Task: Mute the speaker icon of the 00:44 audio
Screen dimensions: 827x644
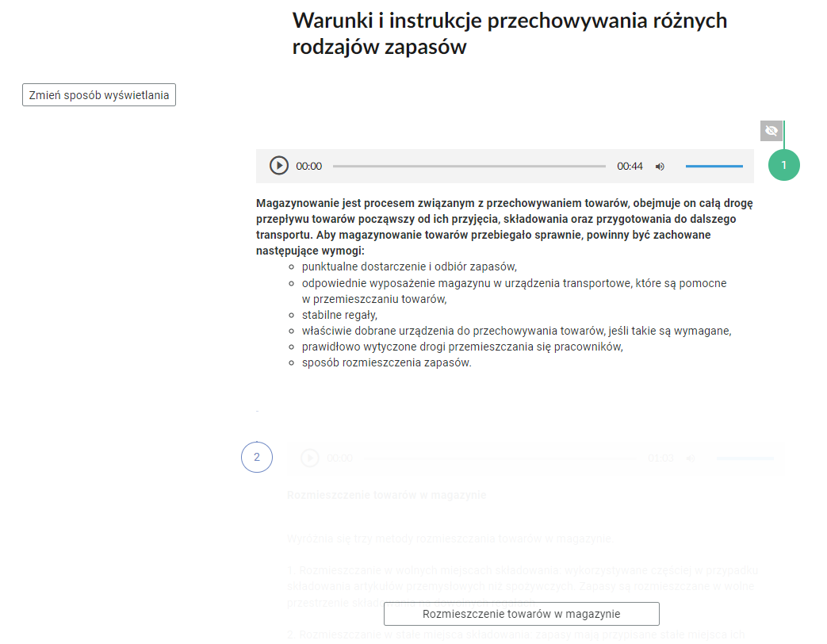Action: tap(660, 166)
